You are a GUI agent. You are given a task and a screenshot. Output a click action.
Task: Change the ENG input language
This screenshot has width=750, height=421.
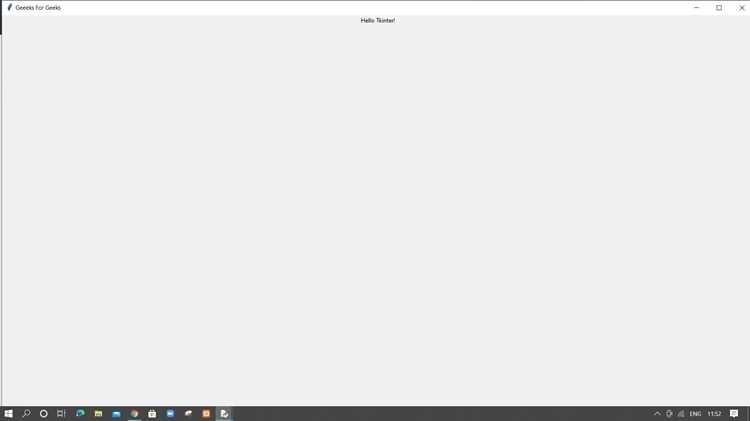(695, 414)
